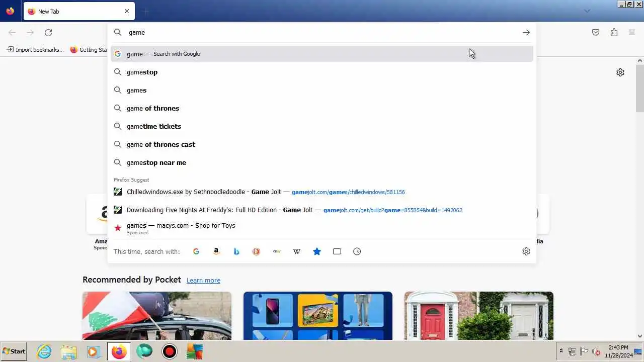Click Show desktop button at taskbar end
Image resolution: width=644 pixels, height=362 pixels.
(638, 351)
